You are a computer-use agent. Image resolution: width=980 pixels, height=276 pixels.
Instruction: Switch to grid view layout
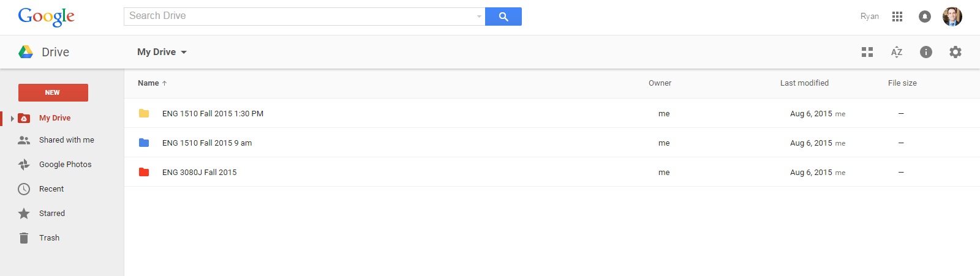pos(867,52)
